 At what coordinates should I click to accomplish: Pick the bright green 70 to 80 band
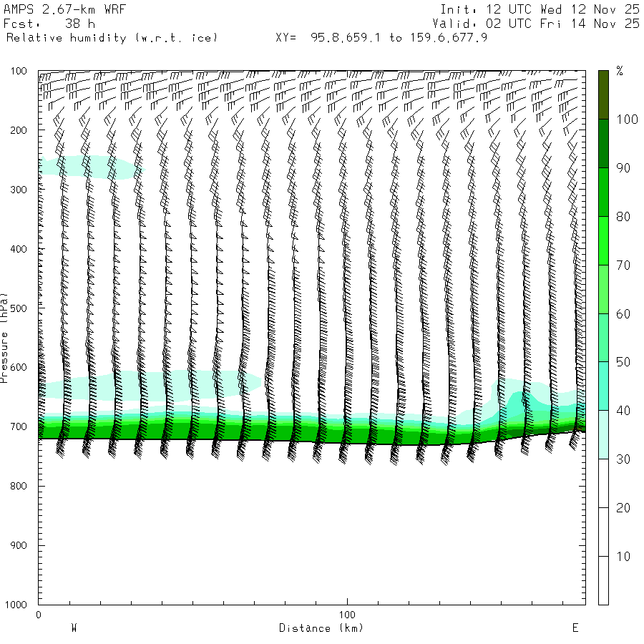coord(603,240)
